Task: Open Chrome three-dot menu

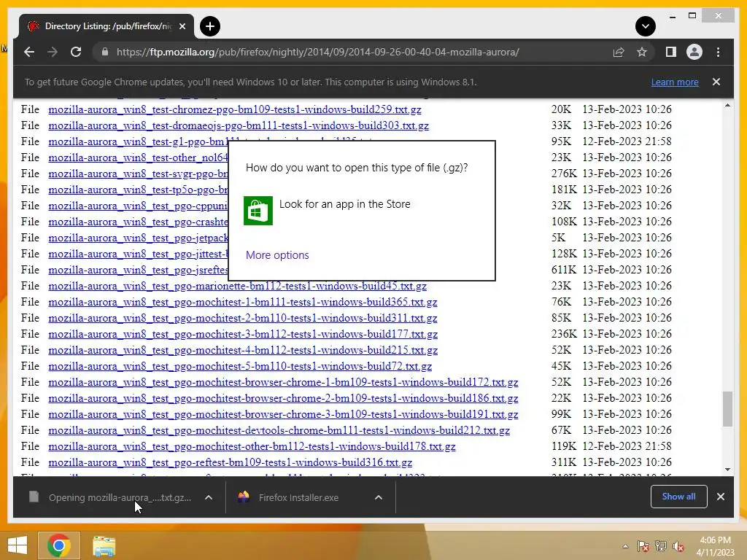Action: (718, 52)
